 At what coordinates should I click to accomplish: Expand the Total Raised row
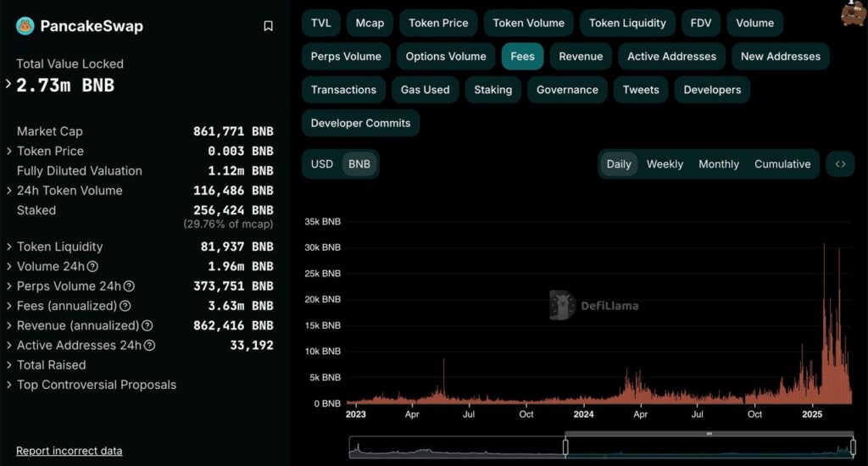[x=8, y=365]
